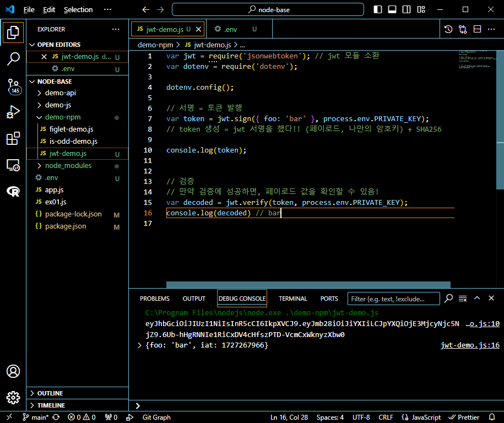Open the Remote Explorer icon
The height and width of the screenshot is (423, 504).
(x=13, y=165)
